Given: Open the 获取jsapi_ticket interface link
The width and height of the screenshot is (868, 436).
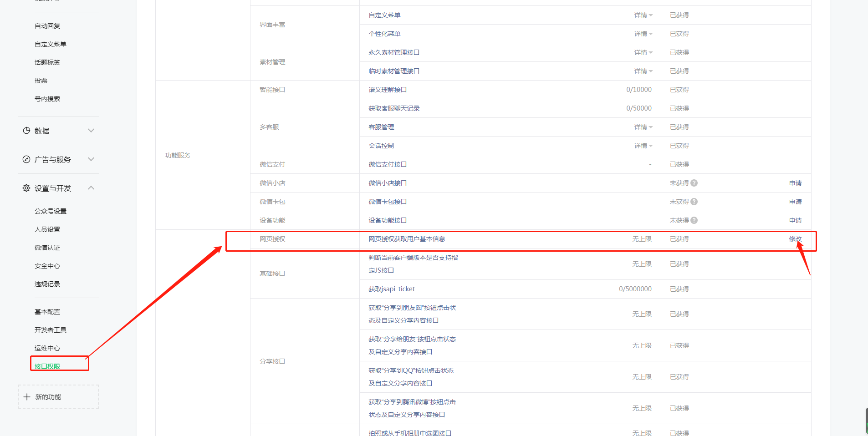Looking at the screenshot, I should pyautogui.click(x=392, y=289).
